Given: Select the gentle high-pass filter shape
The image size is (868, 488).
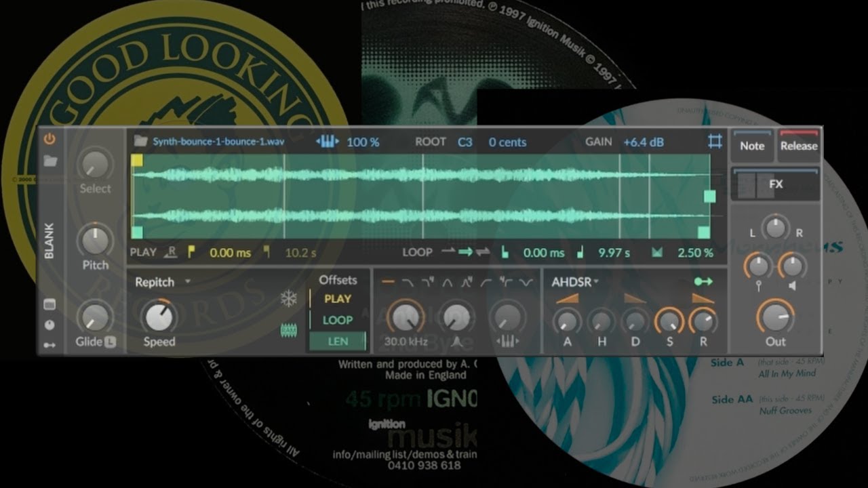Looking at the screenshot, I should pos(487,282).
